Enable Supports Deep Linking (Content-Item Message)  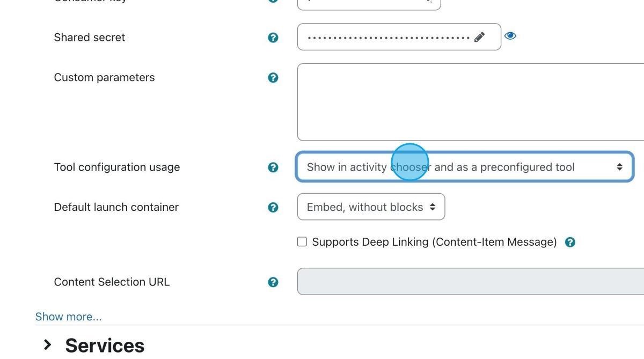pos(302,241)
